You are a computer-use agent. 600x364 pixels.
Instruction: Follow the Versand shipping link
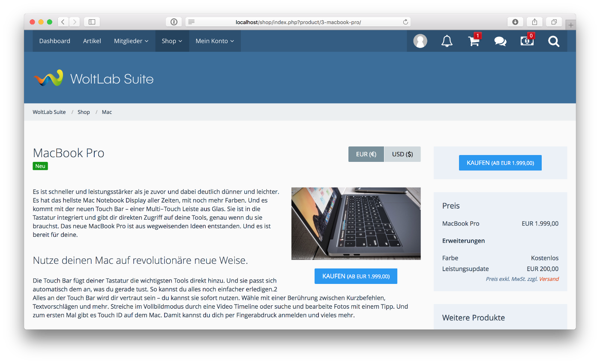549,279
